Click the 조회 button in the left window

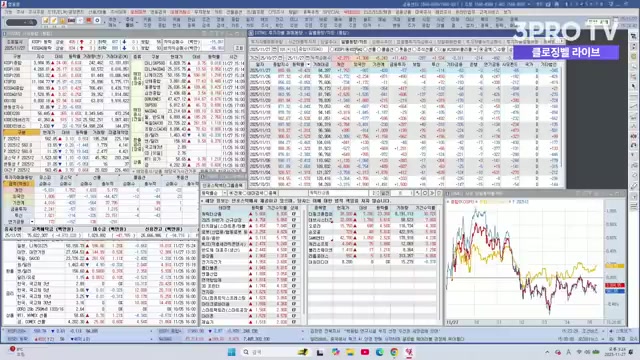tap(239, 48)
